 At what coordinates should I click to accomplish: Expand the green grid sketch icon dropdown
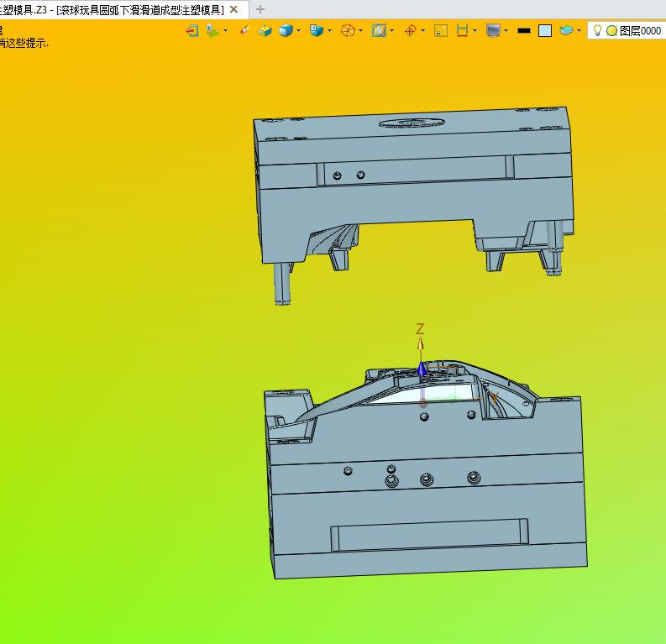pyautogui.click(x=226, y=30)
